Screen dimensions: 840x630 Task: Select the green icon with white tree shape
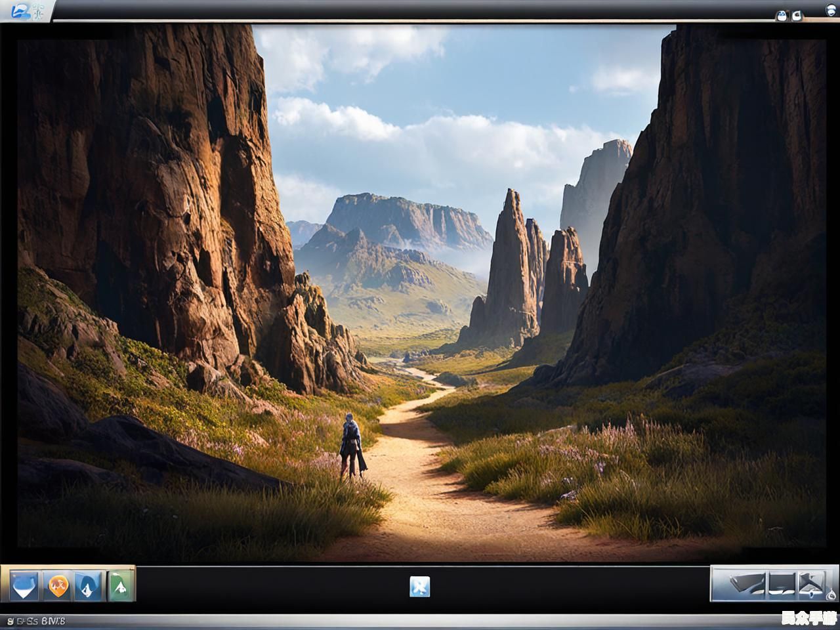click(x=121, y=585)
